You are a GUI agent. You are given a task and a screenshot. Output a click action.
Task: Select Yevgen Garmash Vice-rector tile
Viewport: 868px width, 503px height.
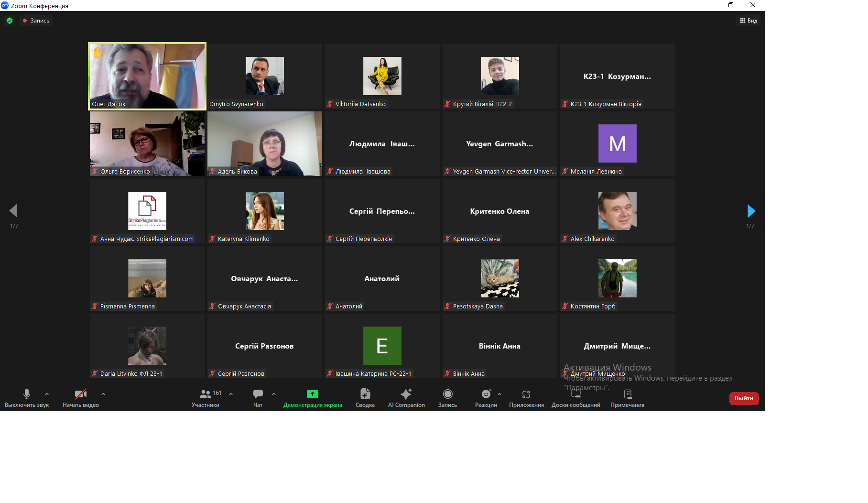point(500,144)
